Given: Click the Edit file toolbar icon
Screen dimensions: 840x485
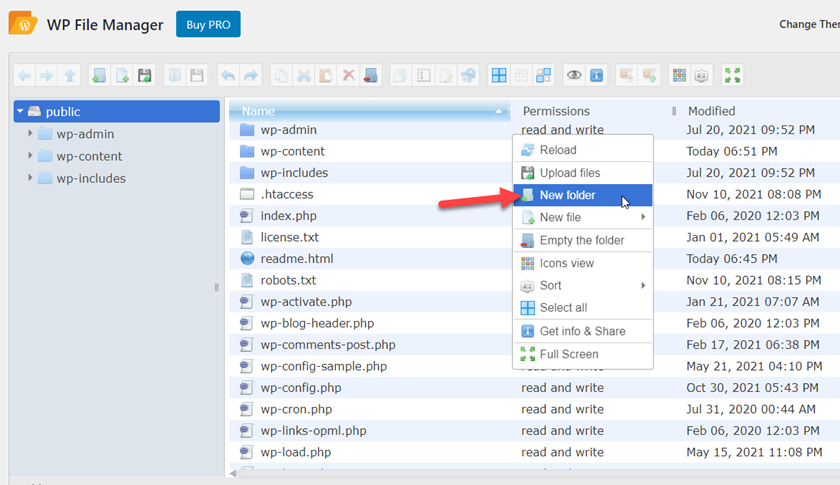Looking at the screenshot, I should coord(446,76).
